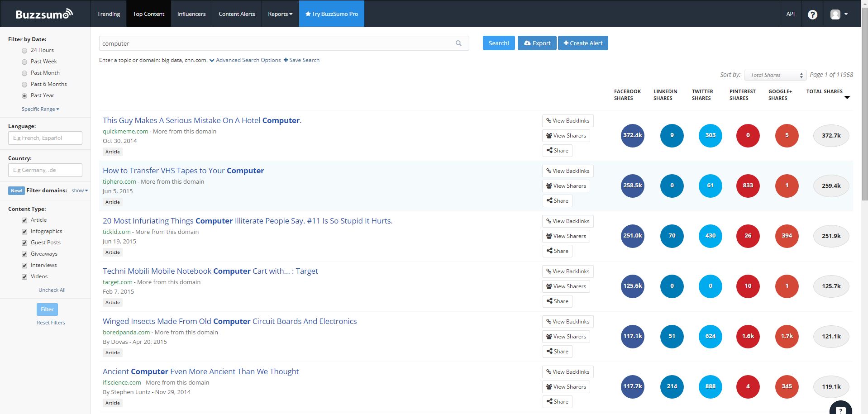This screenshot has width=868, height=414.
Task: Click Twitter shares 888 circle
Action: (711, 386)
